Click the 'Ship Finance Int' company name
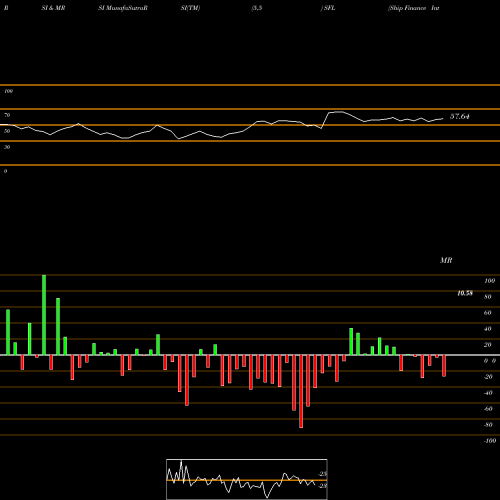500x500 pixels. pos(414,8)
